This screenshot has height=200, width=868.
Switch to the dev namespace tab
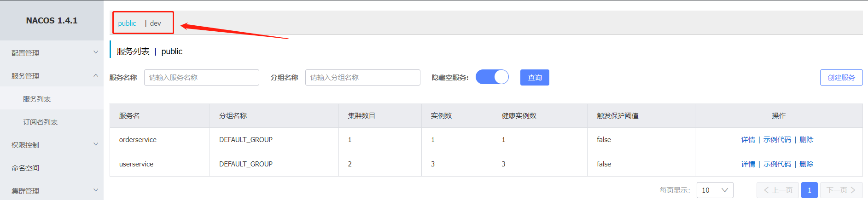pyautogui.click(x=156, y=23)
